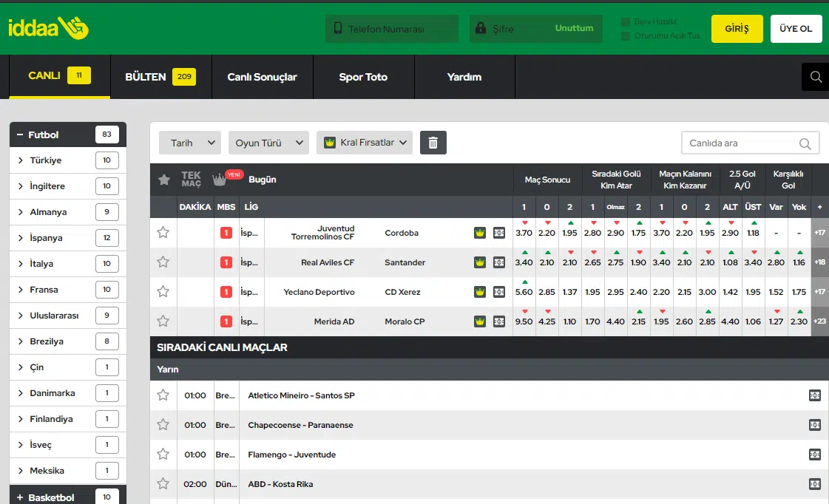Open pitch tracker for Real Aviles match
Viewport: 829px width, 504px height.
tap(498, 262)
